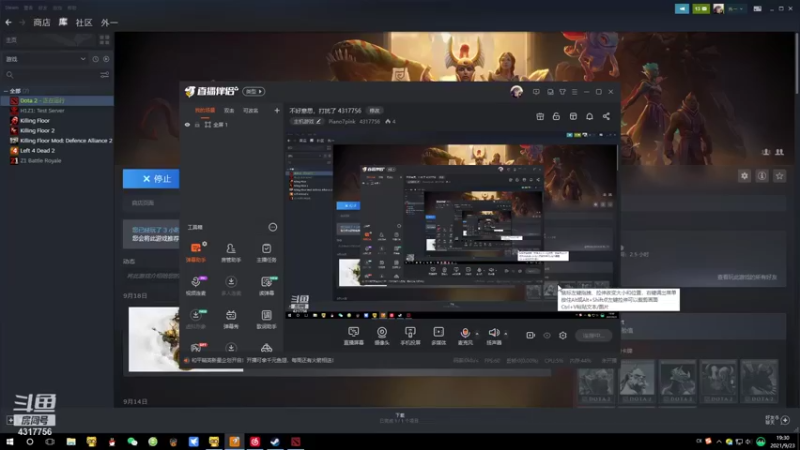Select Left 4 Dead 2 in library
The height and width of the screenshot is (450, 800).
click(37, 151)
